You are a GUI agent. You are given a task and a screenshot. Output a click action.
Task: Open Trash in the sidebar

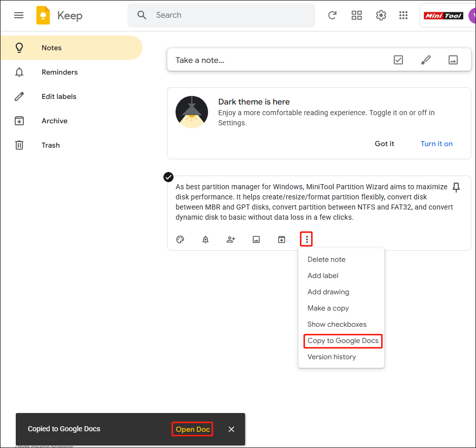click(72, 145)
